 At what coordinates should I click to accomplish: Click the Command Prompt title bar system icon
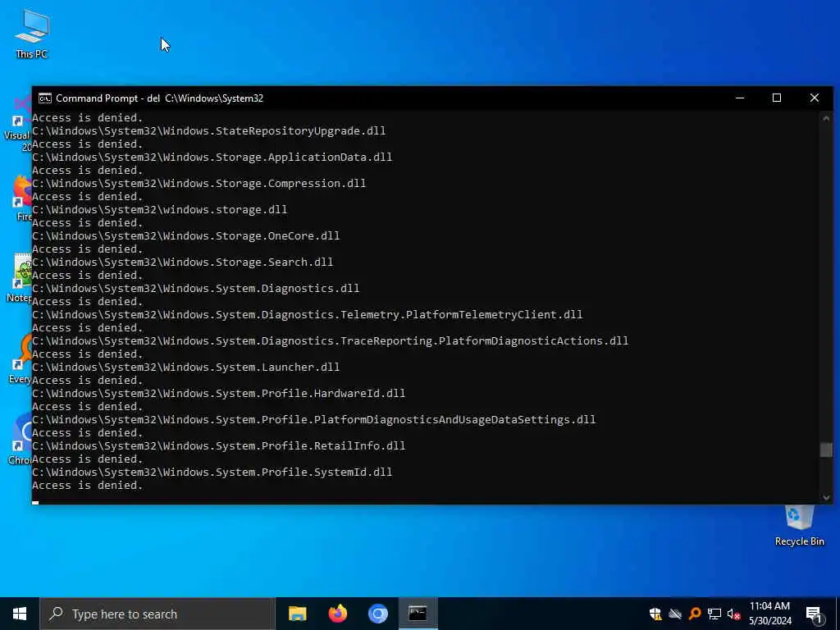click(x=45, y=98)
